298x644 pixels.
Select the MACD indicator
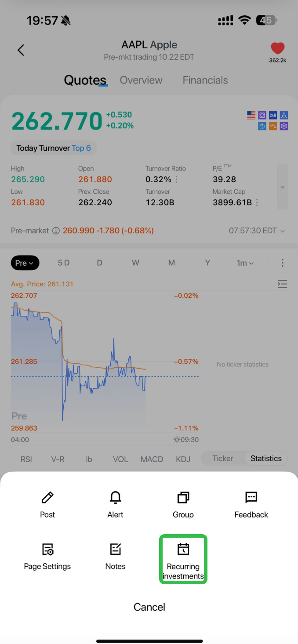(x=152, y=459)
